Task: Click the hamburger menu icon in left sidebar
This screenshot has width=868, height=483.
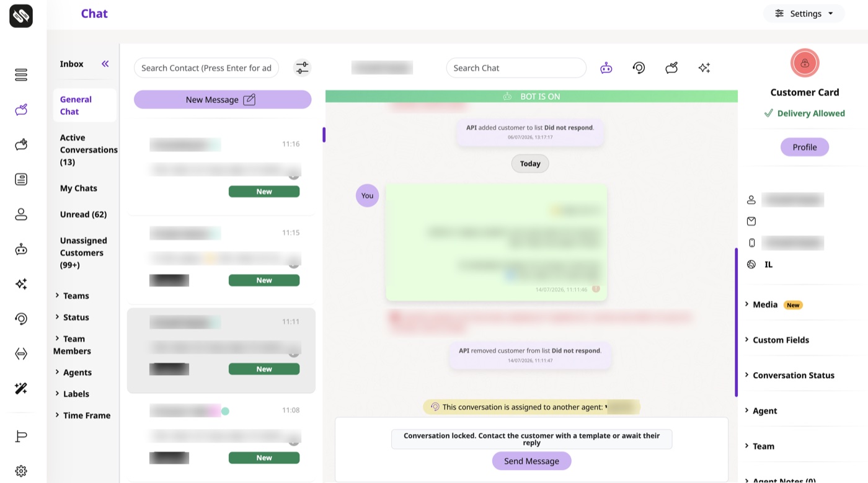Action: pos(21,75)
